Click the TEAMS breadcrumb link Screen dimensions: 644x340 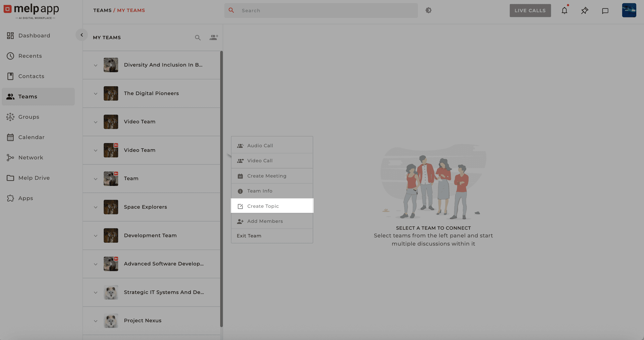pyautogui.click(x=102, y=10)
